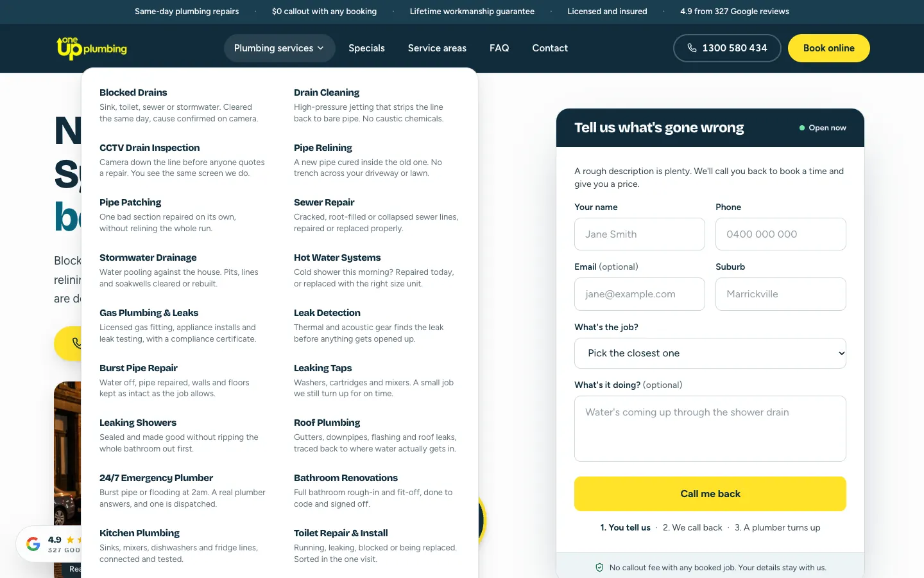Focus the Your name input field
Viewport: 924px width, 578px height.
tap(640, 234)
